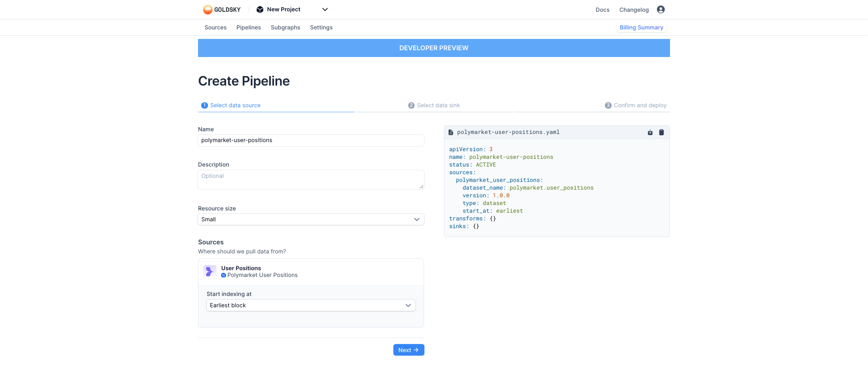The image size is (868, 372).
Task: Click the User Positions source icon
Action: coord(210,272)
